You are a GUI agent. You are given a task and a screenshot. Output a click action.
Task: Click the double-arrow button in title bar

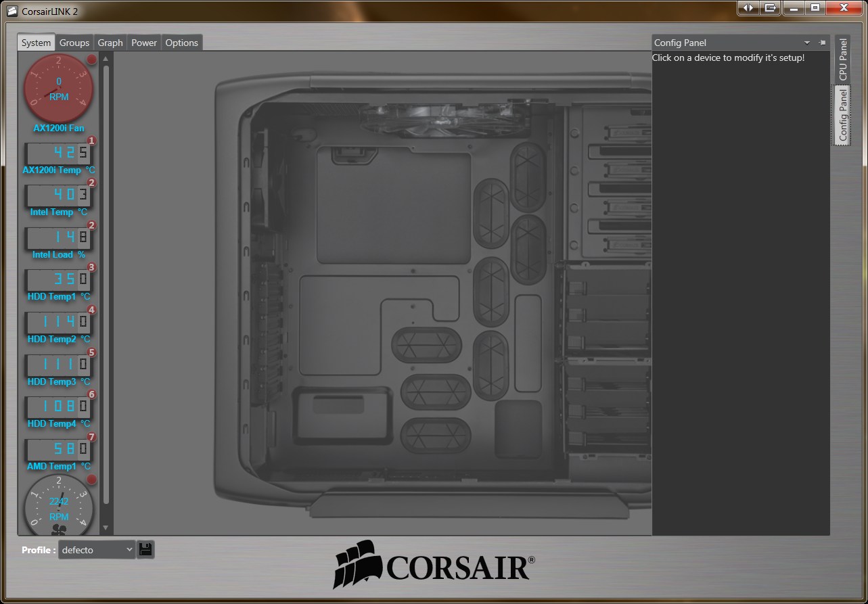coord(748,7)
